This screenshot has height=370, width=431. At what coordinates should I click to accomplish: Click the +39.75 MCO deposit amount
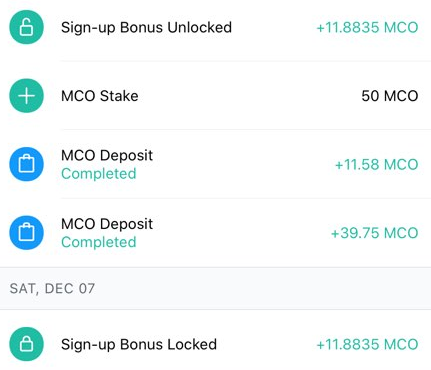(x=374, y=233)
